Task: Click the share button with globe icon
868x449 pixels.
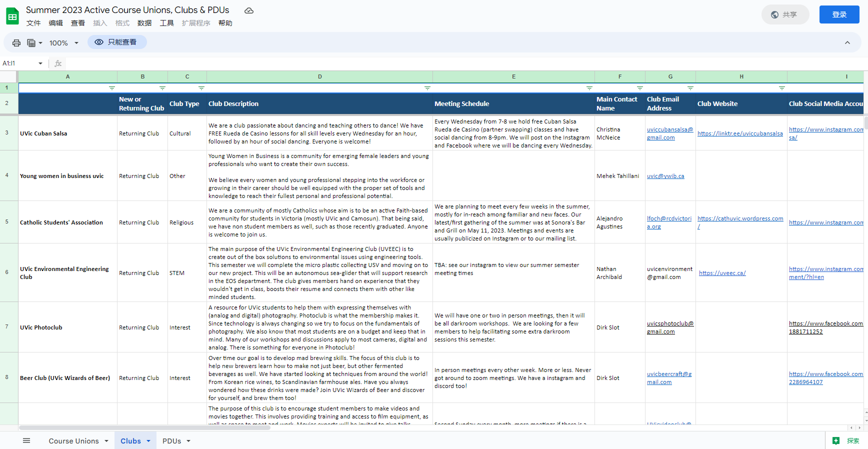Action: (x=785, y=14)
